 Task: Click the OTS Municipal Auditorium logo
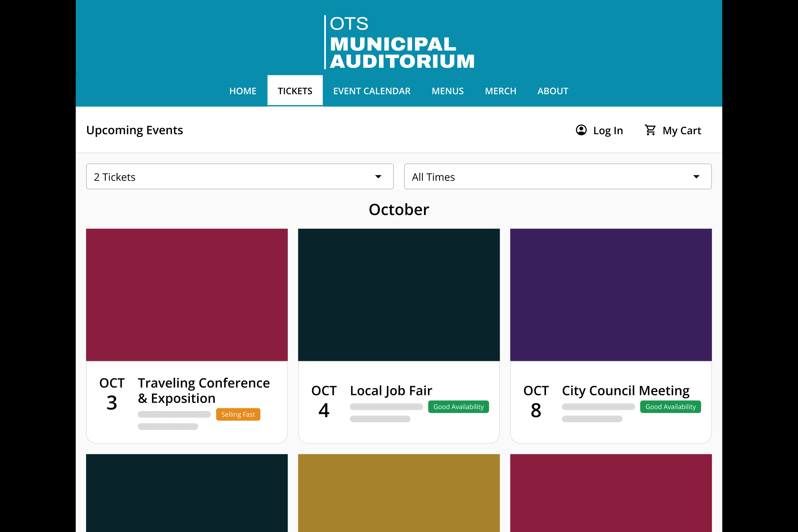tap(399, 43)
